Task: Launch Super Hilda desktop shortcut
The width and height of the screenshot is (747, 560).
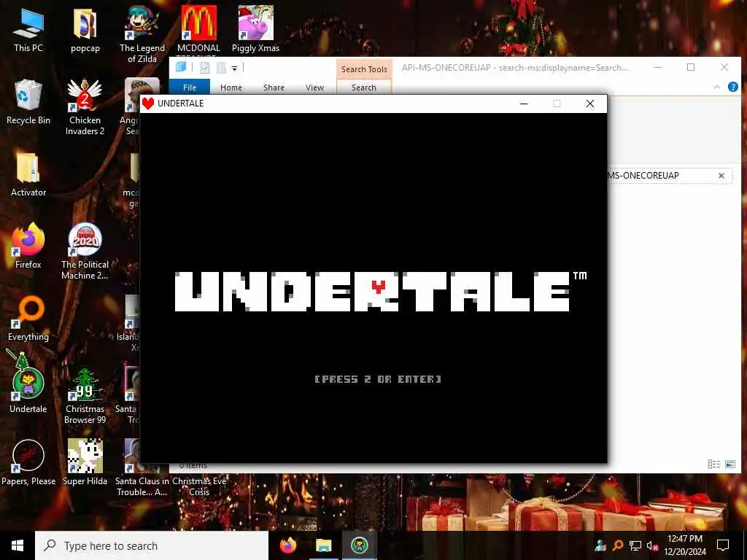Action: 85,463
